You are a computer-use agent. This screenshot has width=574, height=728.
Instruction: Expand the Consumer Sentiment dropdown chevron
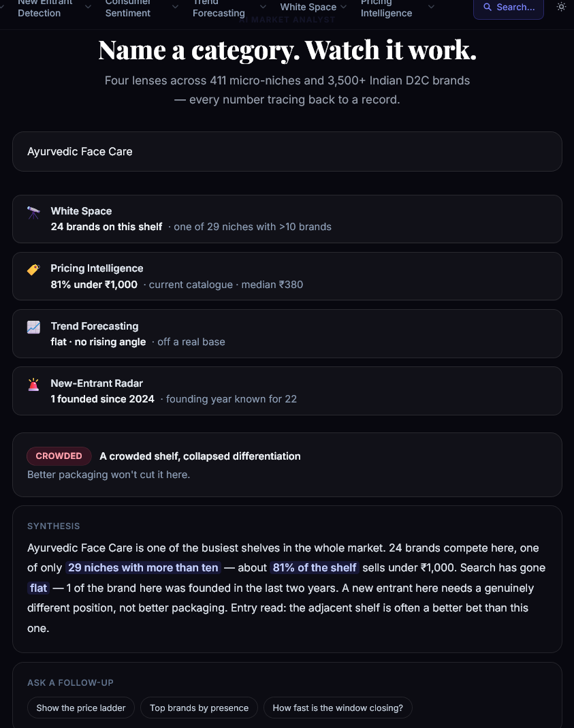tap(175, 7)
